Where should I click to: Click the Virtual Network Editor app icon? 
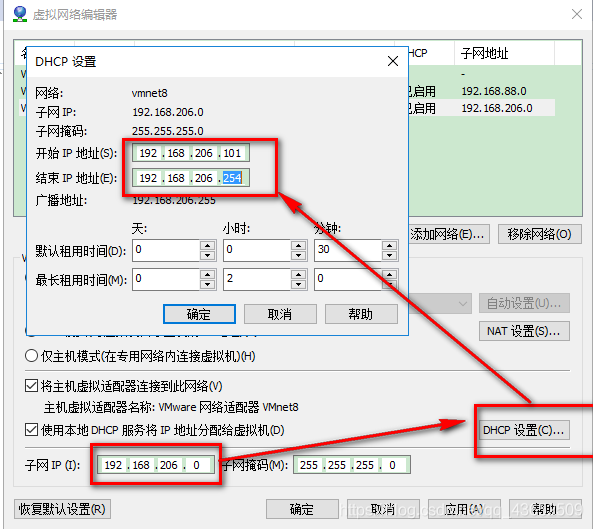tap(20, 14)
